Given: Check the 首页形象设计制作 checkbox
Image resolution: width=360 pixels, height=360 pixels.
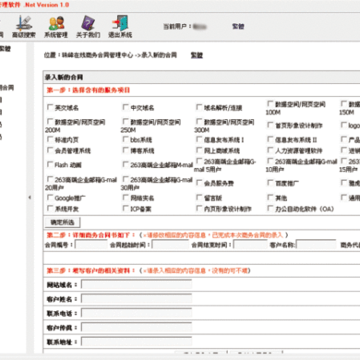Looking at the screenshot, I should pos(270,125).
